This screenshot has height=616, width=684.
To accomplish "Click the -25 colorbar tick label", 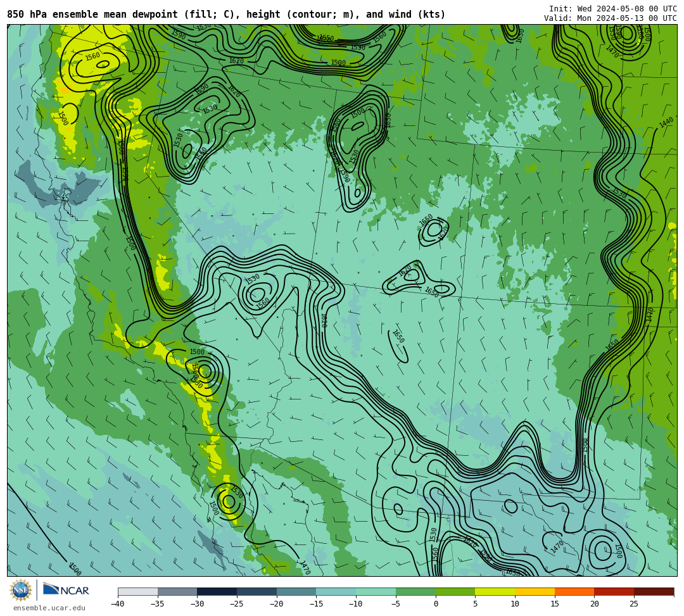I will pyautogui.click(x=236, y=604).
